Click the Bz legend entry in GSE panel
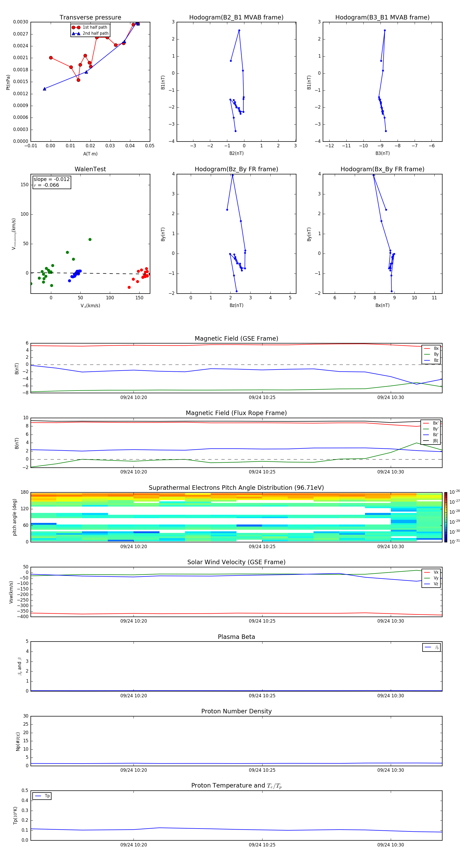Image resolution: width=473 pixels, height=868 pixels. point(431,360)
